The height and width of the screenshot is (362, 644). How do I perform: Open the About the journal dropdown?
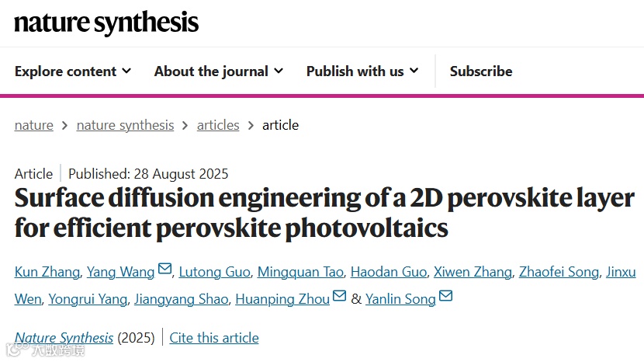click(218, 71)
